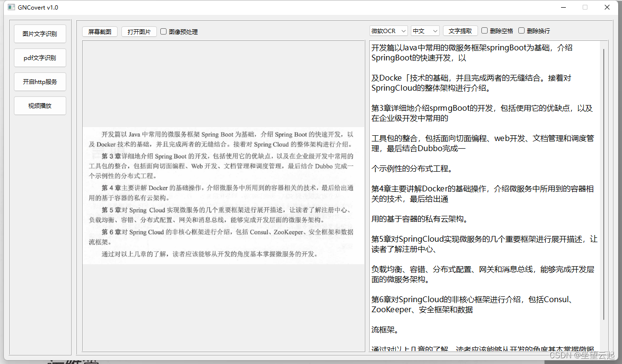The height and width of the screenshot is (364, 622).
Task: Enable the "图像预处理" preprocessing checkbox
Action: click(163, 31)
